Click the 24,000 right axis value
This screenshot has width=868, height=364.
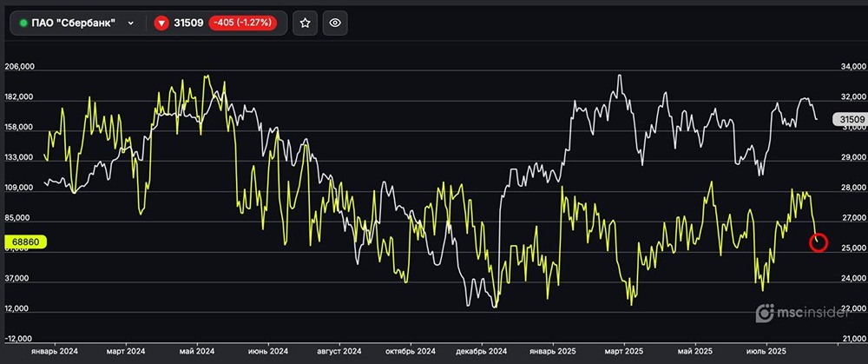[x=853, y=280]
